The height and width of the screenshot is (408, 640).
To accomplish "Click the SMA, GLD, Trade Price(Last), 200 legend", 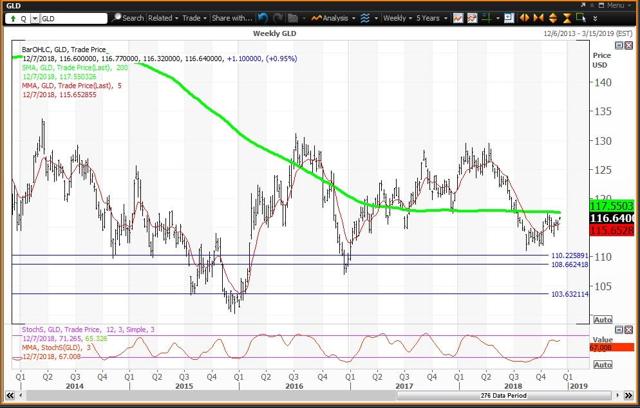I will pos(75,68).
